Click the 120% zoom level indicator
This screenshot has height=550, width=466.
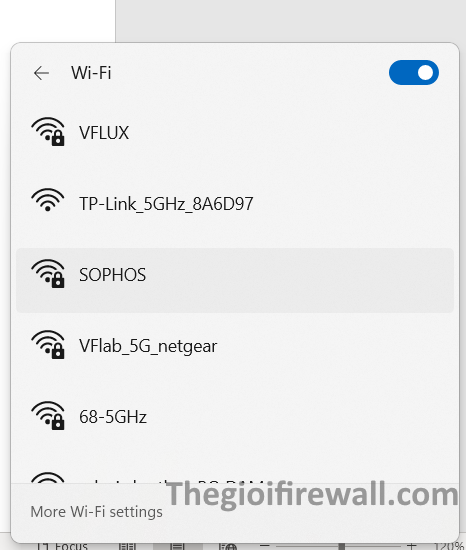(x=449, y=546)
